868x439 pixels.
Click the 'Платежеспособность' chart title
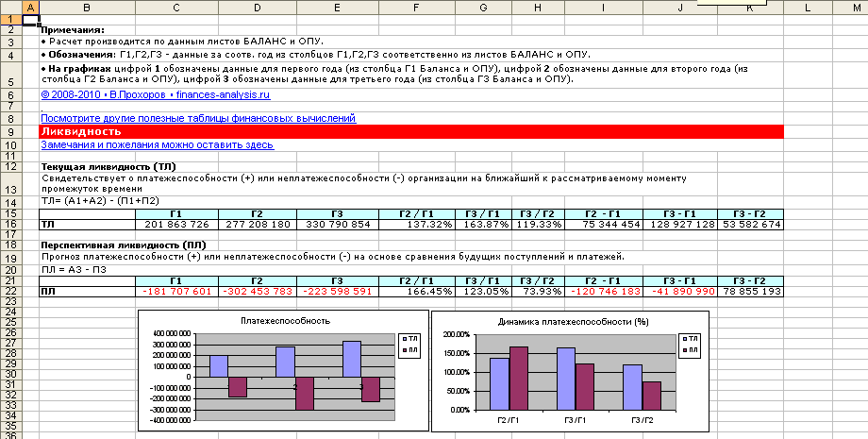click(x=286, y=321)
